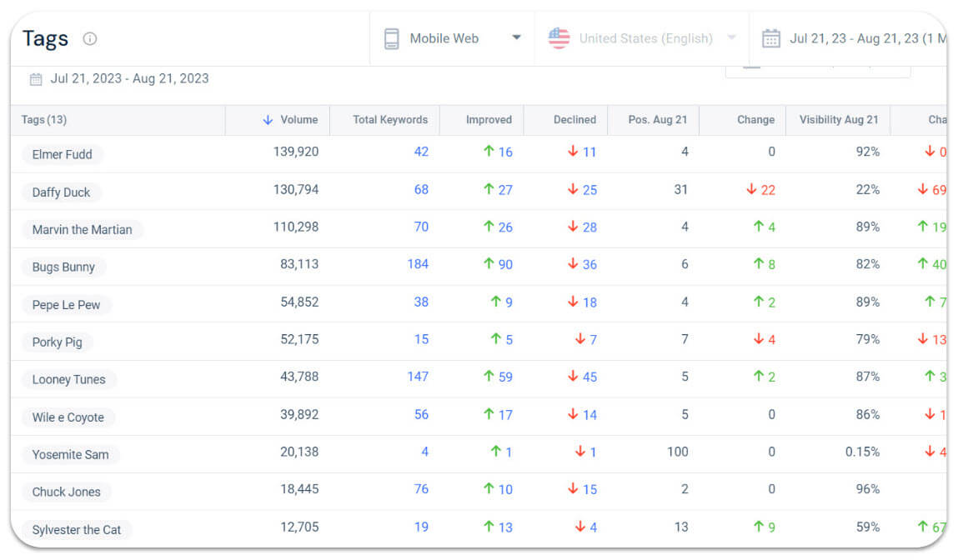Click improved count 16 for Elmer Fudd
This screenshot has width=958, height=560.
point(504,152)
